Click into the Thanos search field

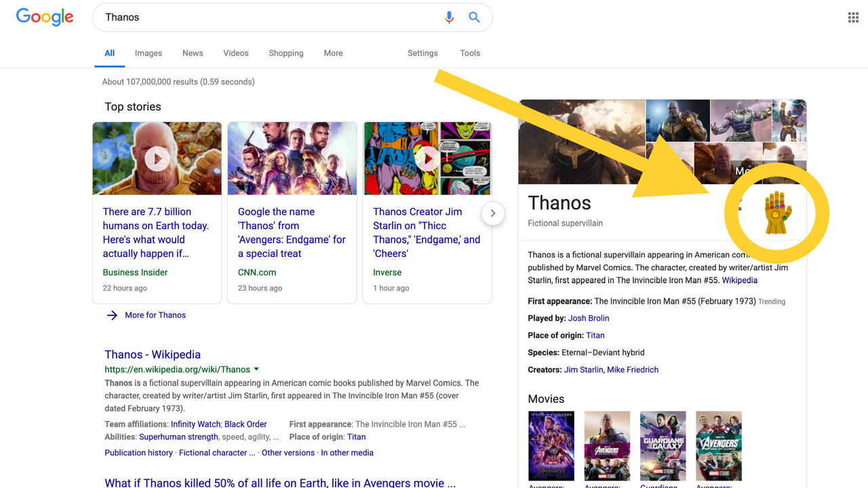pos(271,18)
